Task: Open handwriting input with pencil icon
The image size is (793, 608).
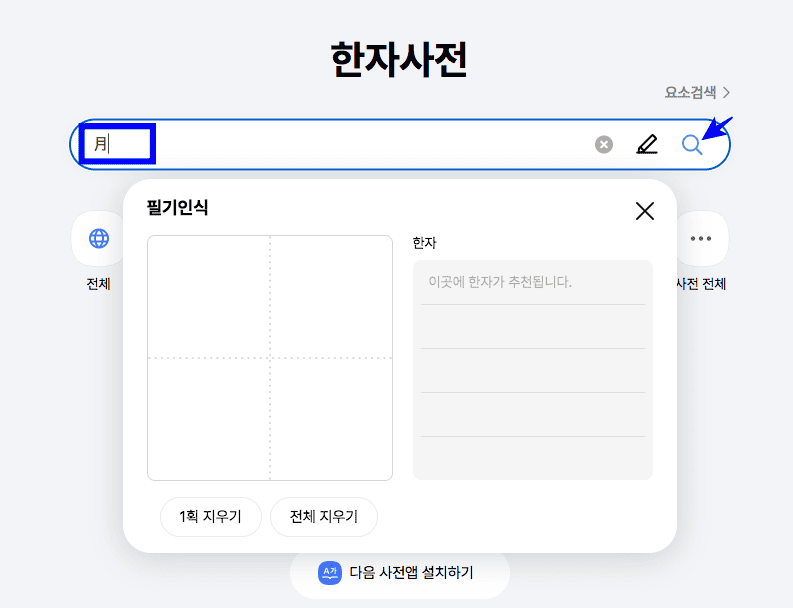Action: point(647,144)
